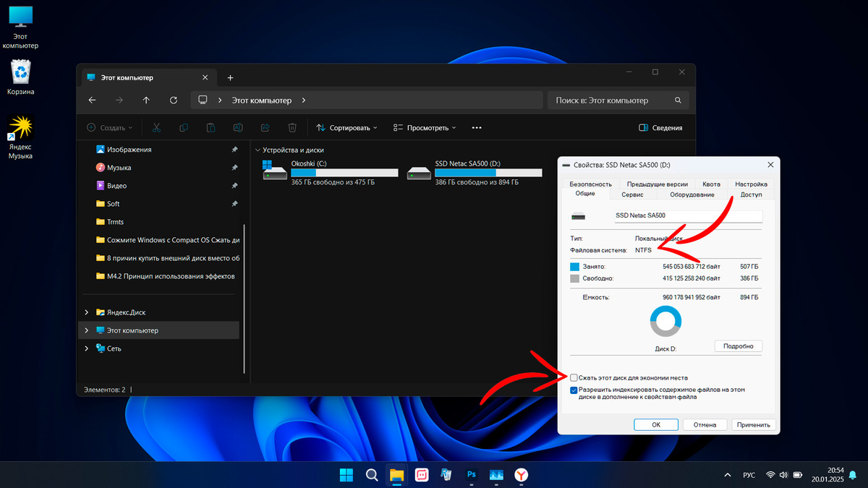Switch to the Доступ tab
The width and height of the screenshot is (868, 488).
(x=752, y=194)
